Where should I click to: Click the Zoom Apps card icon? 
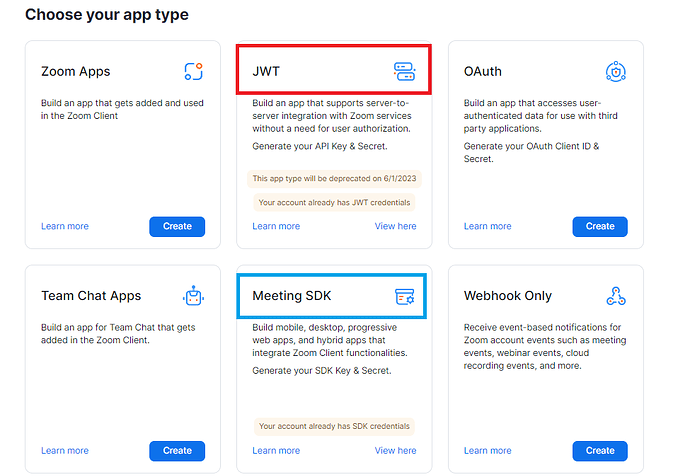point(193,71)
